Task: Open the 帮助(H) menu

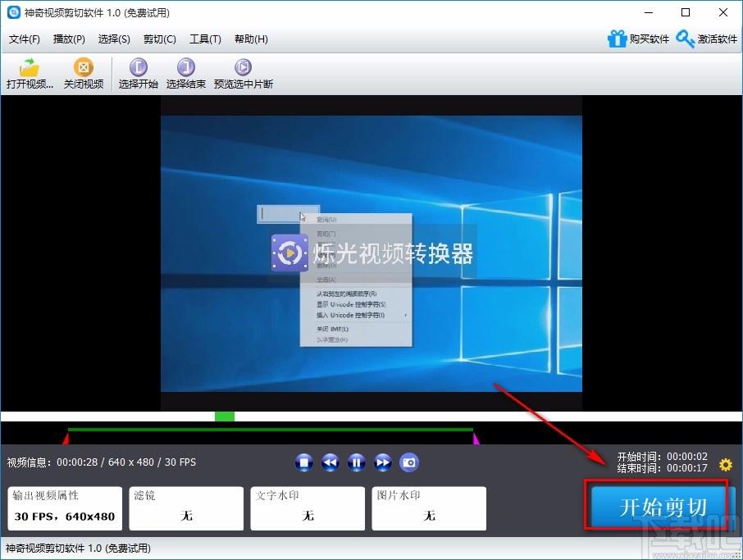Action: 251,39
